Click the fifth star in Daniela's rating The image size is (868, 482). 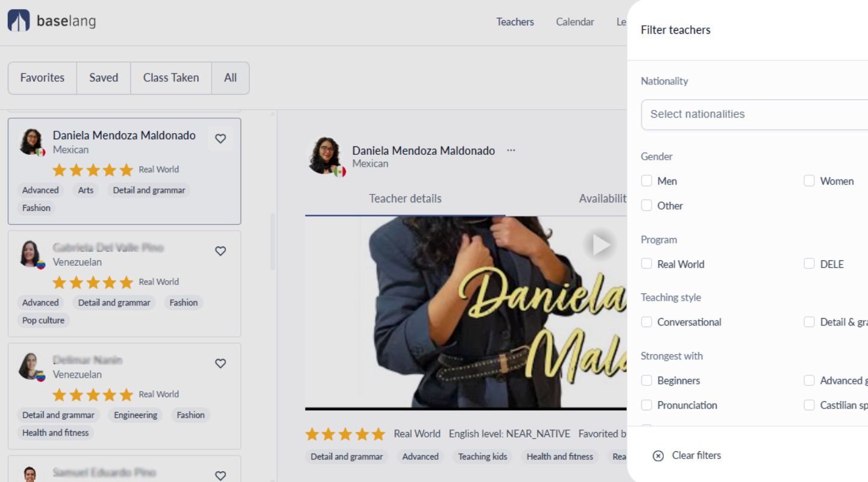point(127,170)
